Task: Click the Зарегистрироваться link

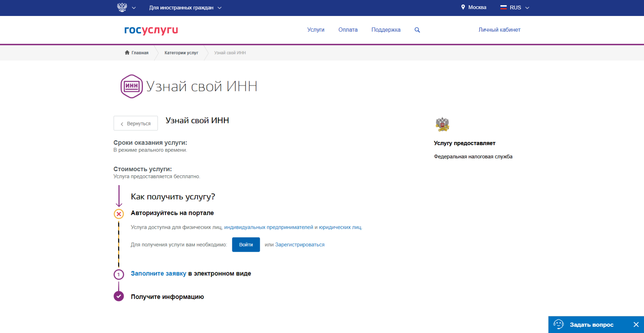Action: 300,244
